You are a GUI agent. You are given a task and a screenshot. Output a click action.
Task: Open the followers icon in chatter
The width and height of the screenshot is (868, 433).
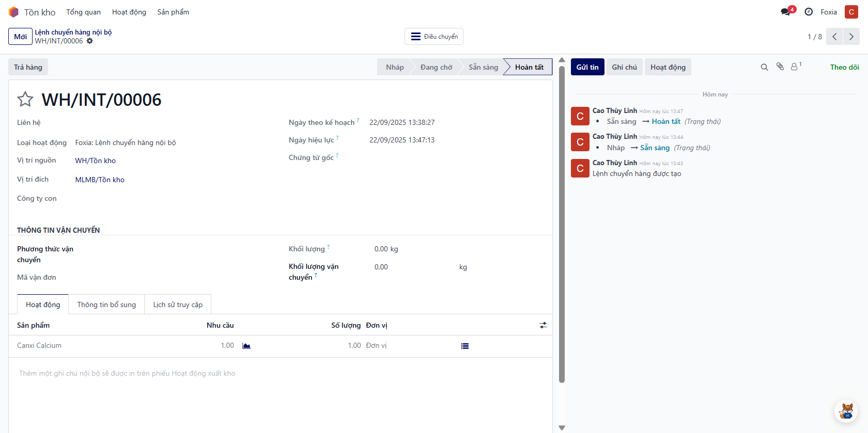[x=795, y=67]
